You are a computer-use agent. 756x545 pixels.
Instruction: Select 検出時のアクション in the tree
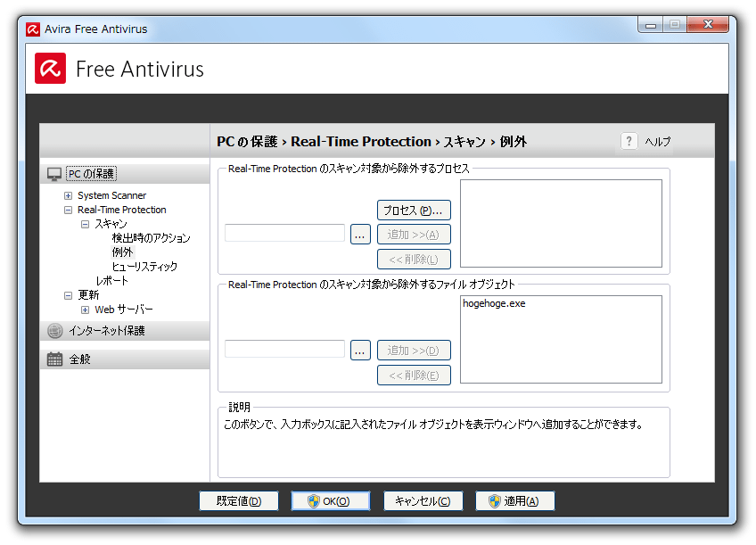(151, 238)
